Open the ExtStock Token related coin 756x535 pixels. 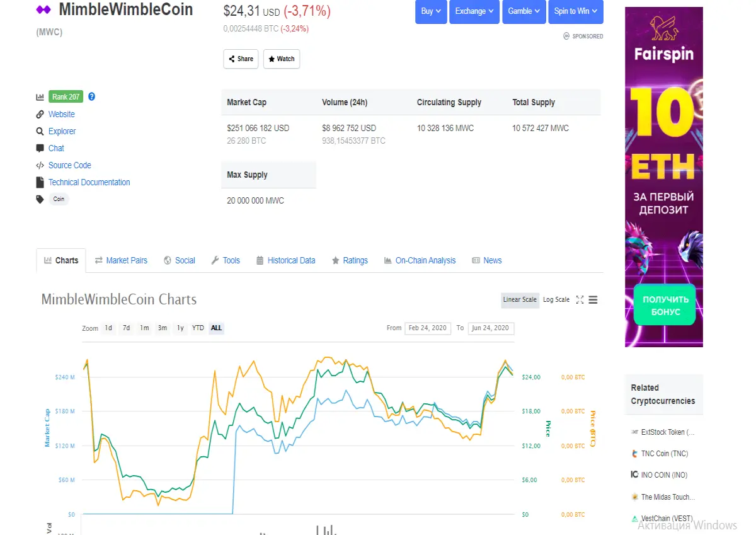[668, 432]
